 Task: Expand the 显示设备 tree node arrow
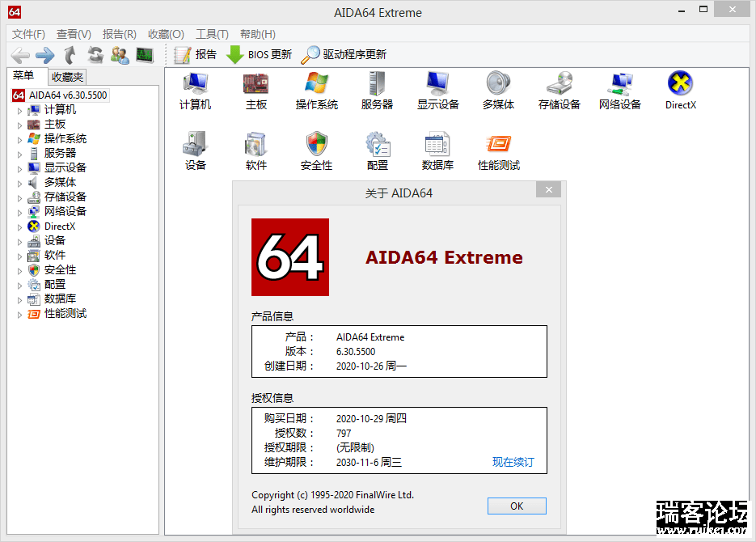click(x=19, y=169)
